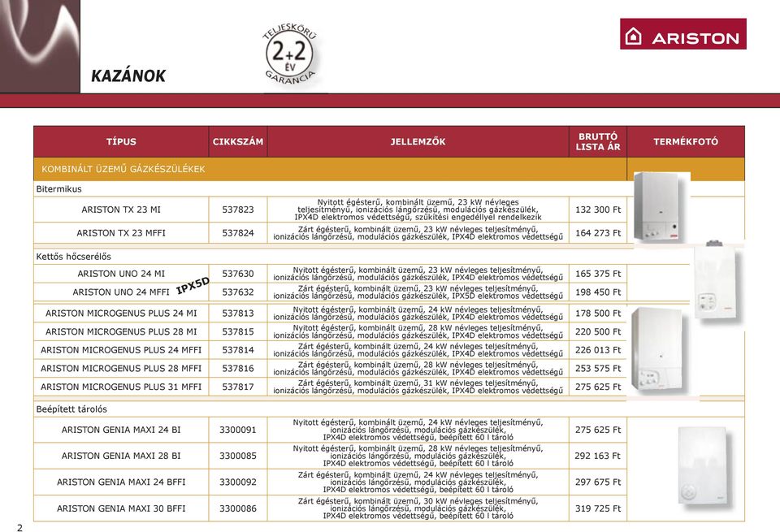Click the Genia Maxi boiler product photo
Image resolution: width=780 pixels, height=532 pixels.
tap(704, 466)
